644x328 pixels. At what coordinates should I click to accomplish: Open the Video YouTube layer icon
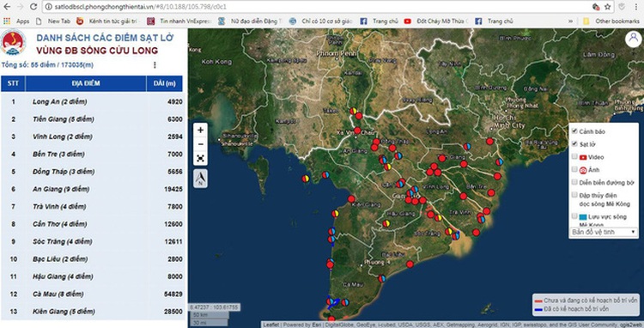[583, 157]
